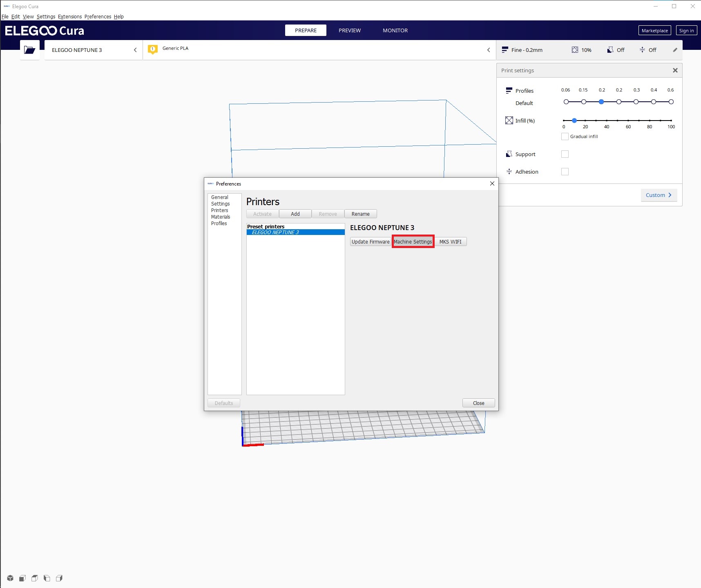Viewport: 701px width, 588px height.
Task: Select the 0.15 profile radio point
Action: tap(584, 102)
